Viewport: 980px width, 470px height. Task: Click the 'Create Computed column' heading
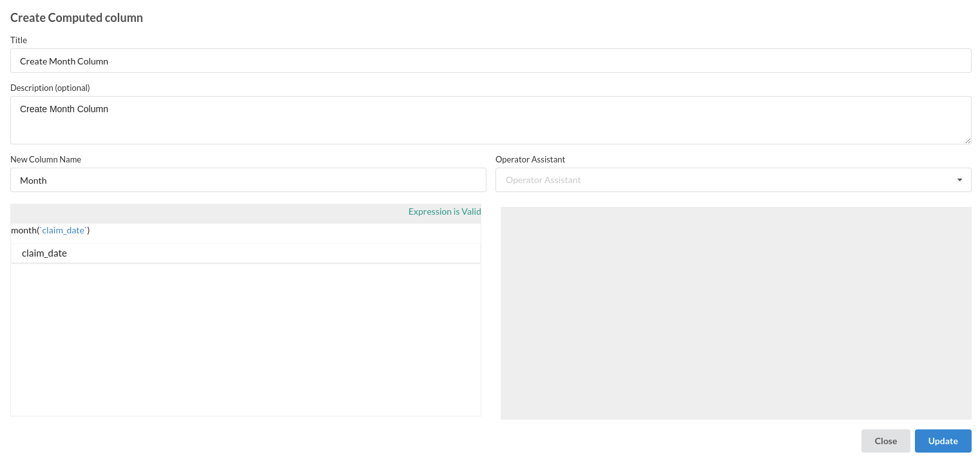[x=77, y=17]
